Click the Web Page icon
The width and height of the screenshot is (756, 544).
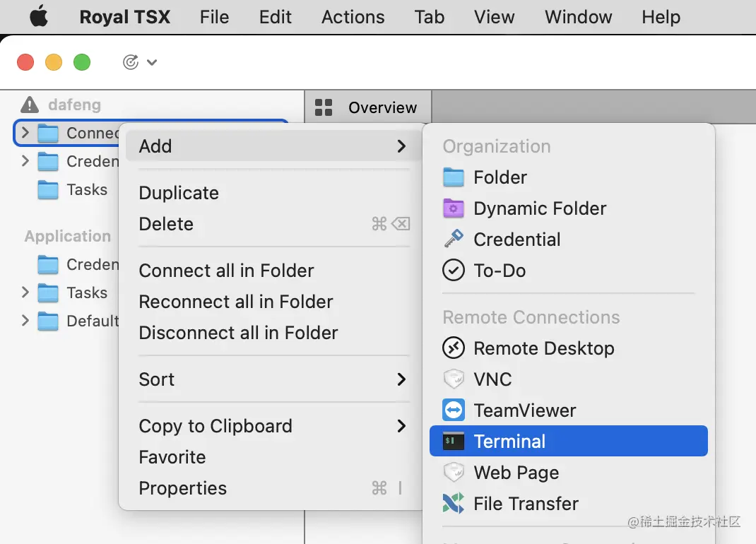point(453,472)
